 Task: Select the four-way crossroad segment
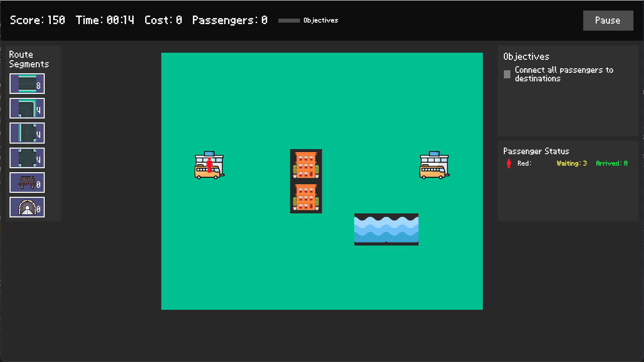pos(27,158)
